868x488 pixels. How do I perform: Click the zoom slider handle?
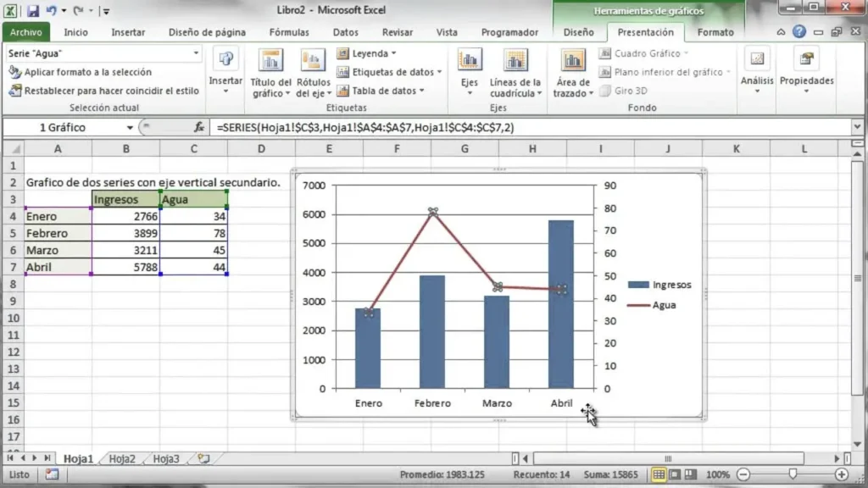(793, 474)
